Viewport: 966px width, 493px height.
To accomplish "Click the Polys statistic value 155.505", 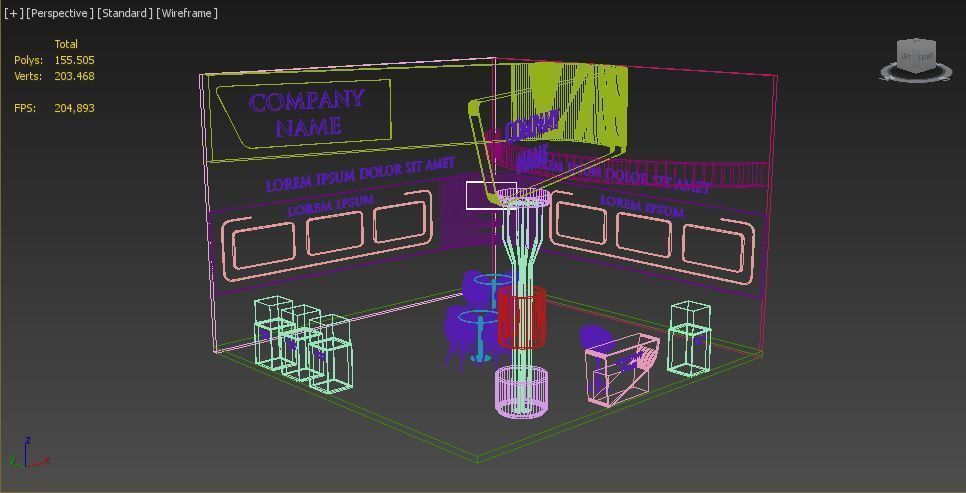I will pyautogui.click(x=75, y=60).
